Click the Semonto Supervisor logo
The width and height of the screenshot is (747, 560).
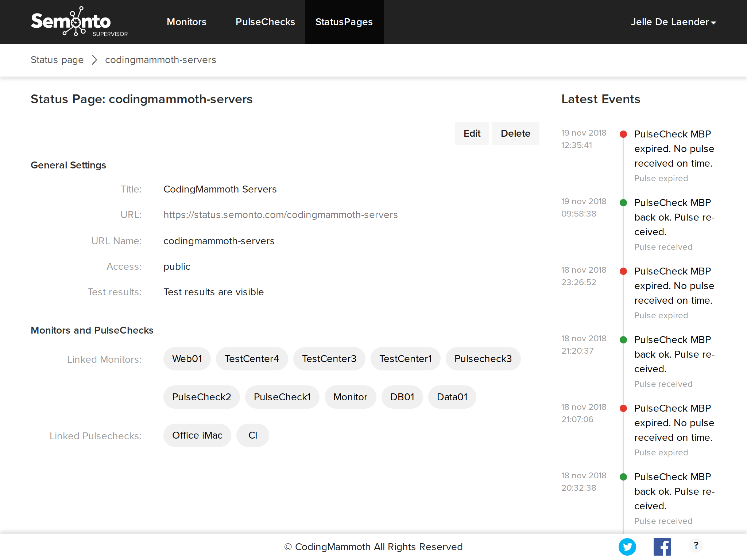[x=79, y=22]
